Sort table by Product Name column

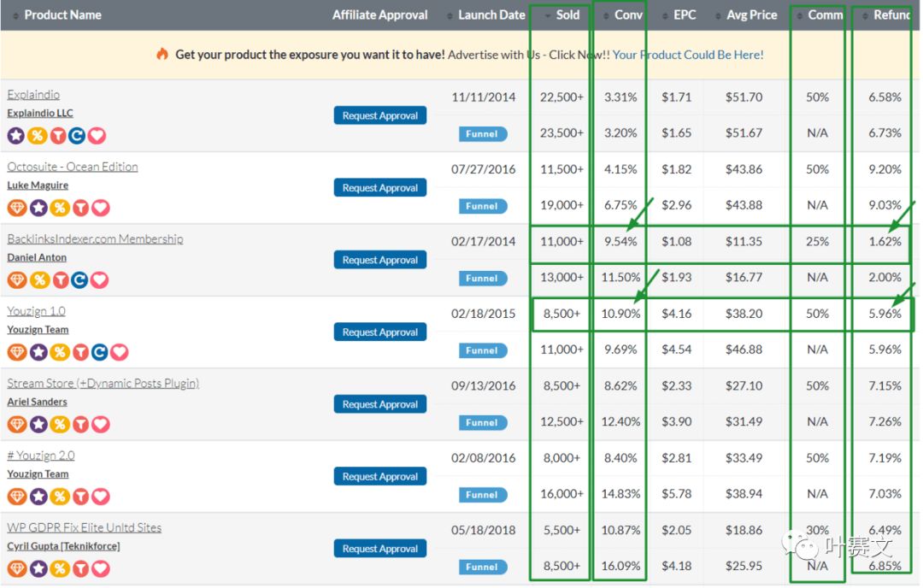tap(62, 15)
